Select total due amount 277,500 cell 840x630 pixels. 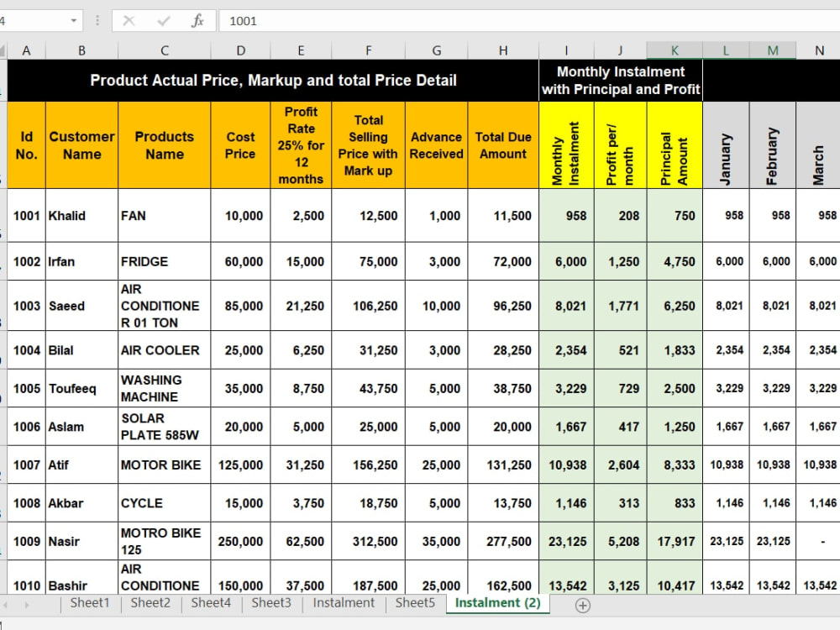click(x=503, y=542)
